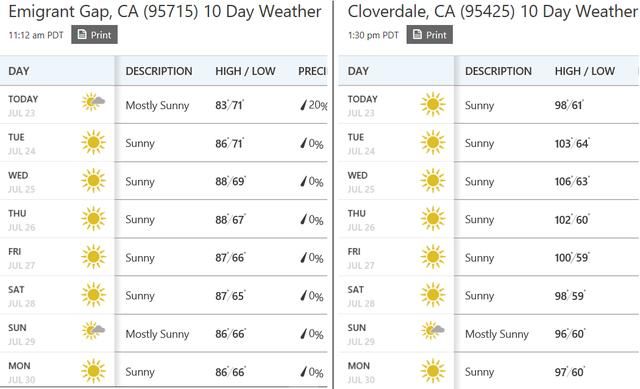The width and height of the screenshot is (640, 389).
Task: Click Emigrant Gap Tuesday Jul 24 sun icon
Action: [x=93, y=142]
